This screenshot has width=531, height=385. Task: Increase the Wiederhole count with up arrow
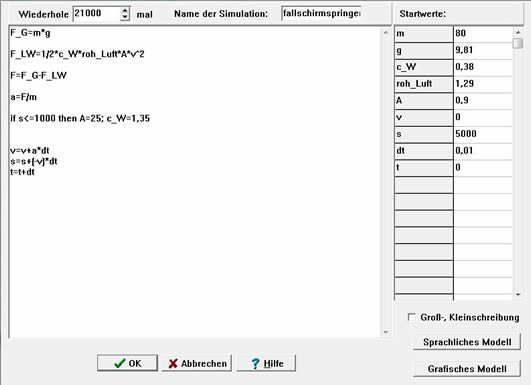coord(125,10)
